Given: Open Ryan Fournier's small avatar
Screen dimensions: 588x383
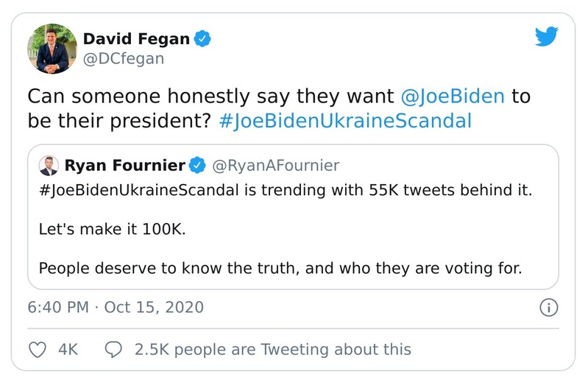Looking at the screenshot, I should click(x=49, y=165).
